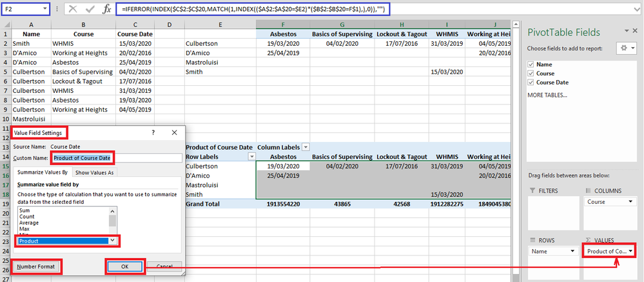Click cell A10 Mastroluisi
644x282 pixels.
point(31,119)
